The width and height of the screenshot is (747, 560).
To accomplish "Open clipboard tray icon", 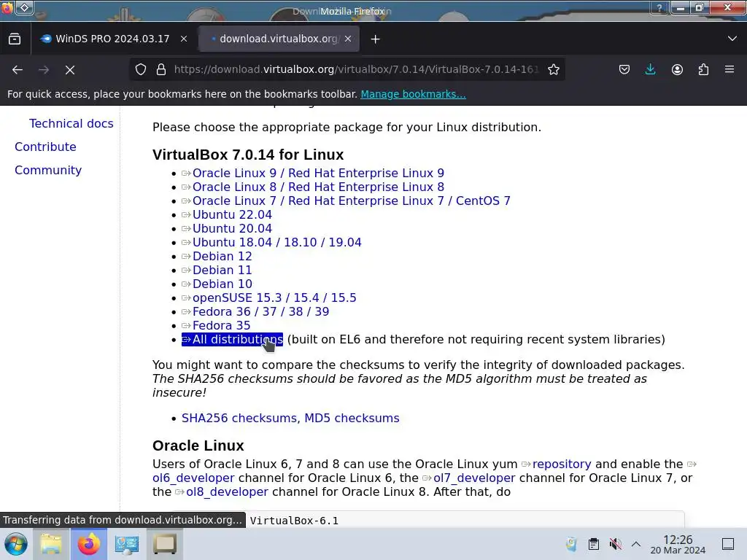I will coord(594,544).
